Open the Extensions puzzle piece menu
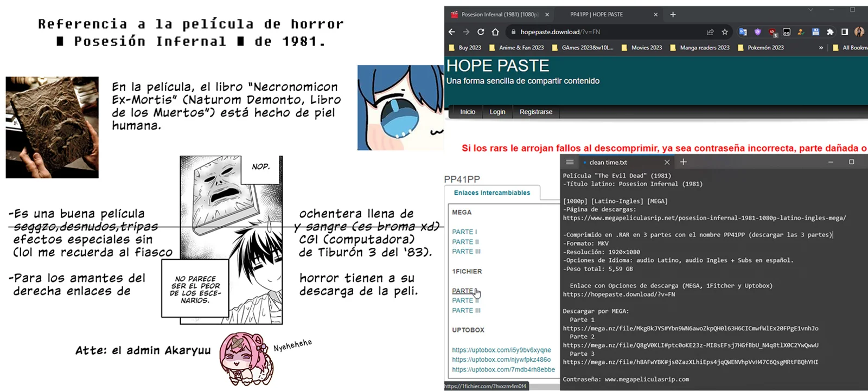Viewport: 868px width, 391px height. pyautogui.click(x=830, y=32)
